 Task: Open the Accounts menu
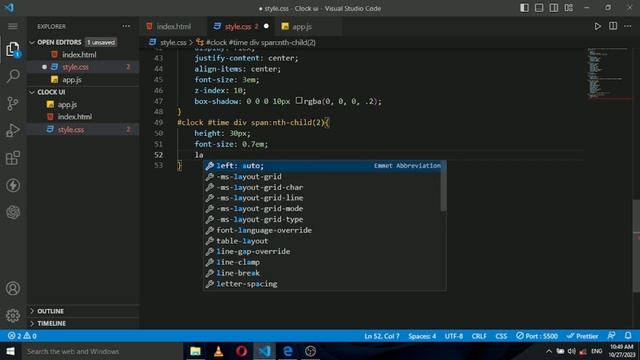13,289
